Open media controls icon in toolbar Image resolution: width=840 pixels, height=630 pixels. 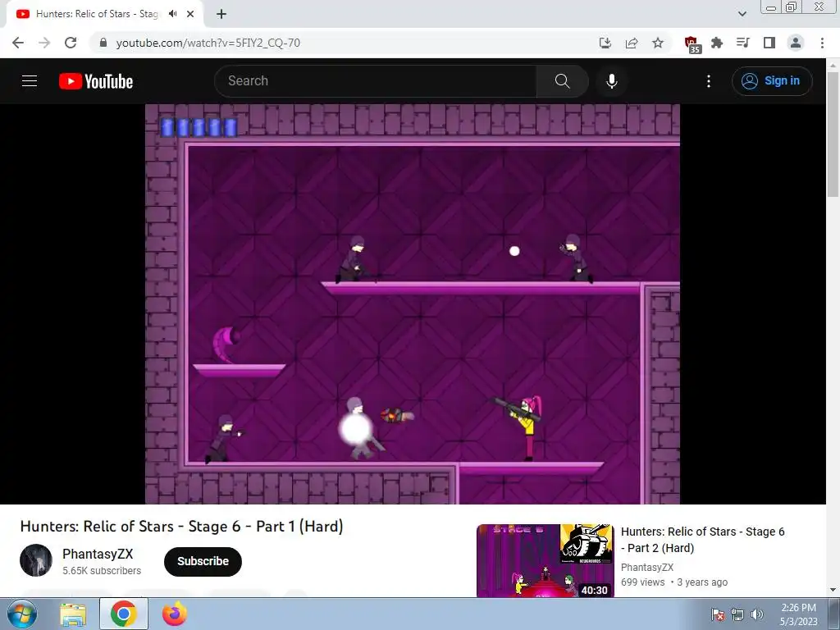(743, 43)
